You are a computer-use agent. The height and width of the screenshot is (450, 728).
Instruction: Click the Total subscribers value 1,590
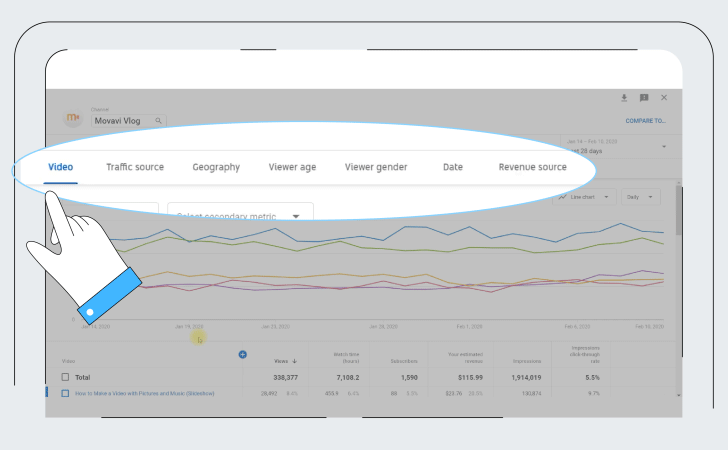coord(410,378)
